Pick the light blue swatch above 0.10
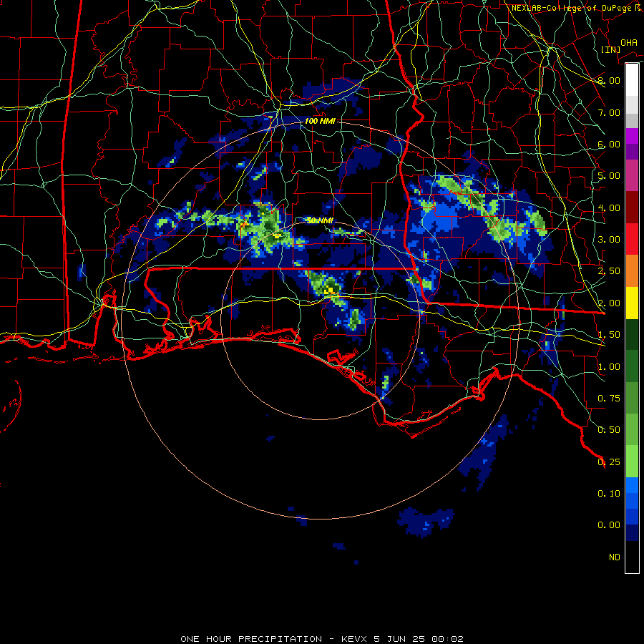Screen dimensions: 644x644 coord(632,485)
